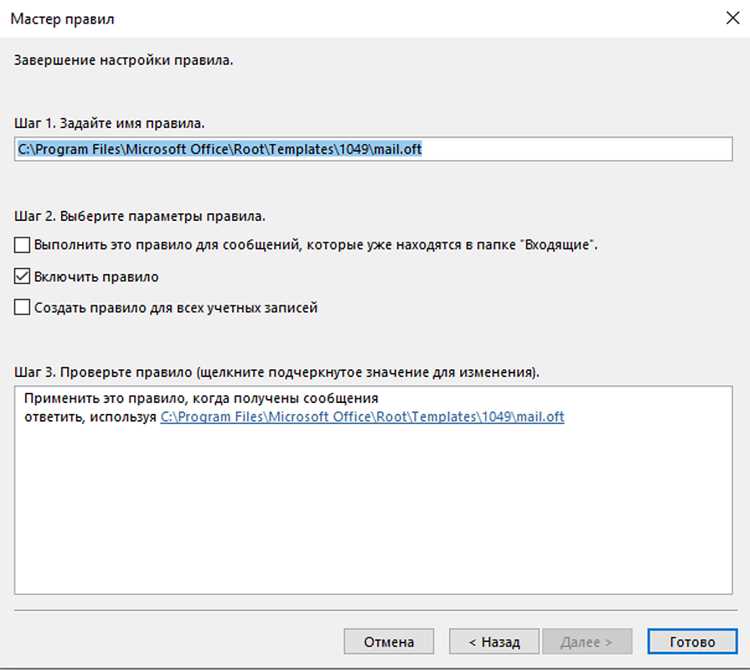Go back with the Назад button
This screenshot has height=670, width=750.
pyautogui.click(x=494, y=641)
